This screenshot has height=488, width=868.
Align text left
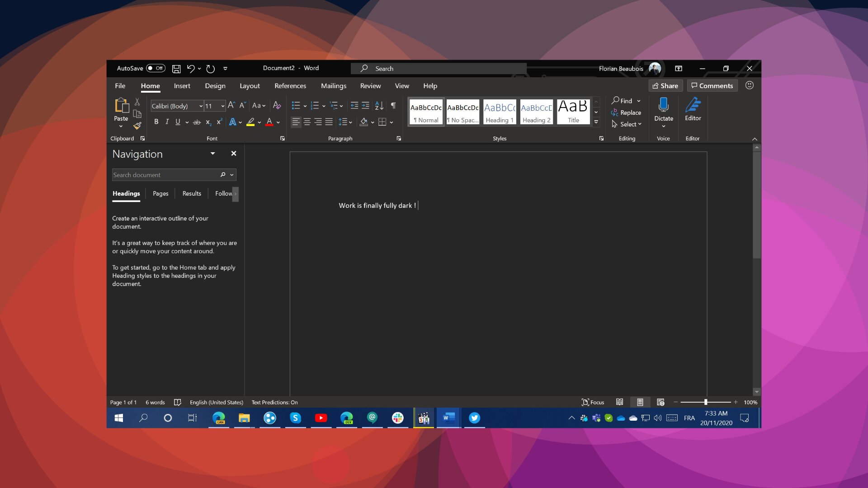(x=296, y=122)
